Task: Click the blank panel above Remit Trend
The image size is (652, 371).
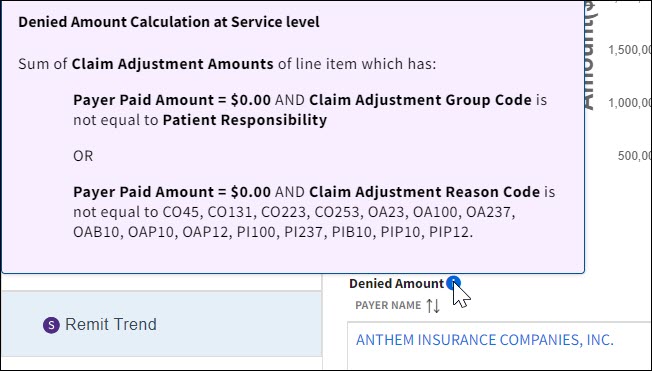Action: tap(161, 282)
